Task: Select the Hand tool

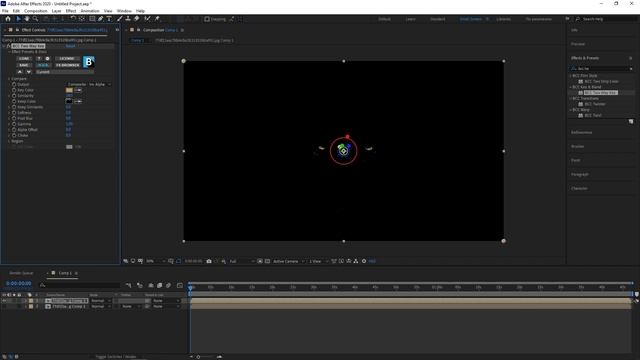Action: [27, 19]
